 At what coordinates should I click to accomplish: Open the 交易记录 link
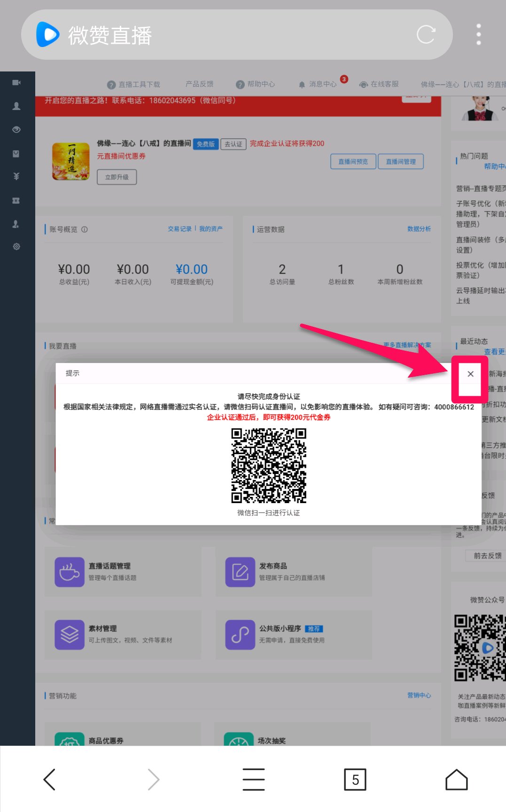coord(180,229)
